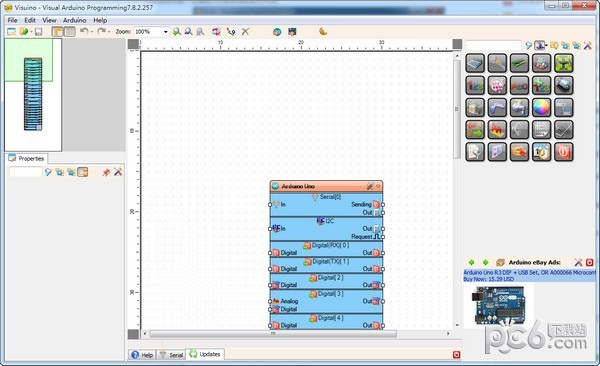This screenshot has width=600, height=366.
Task: Open the red power button category
Action: (564, 152)
